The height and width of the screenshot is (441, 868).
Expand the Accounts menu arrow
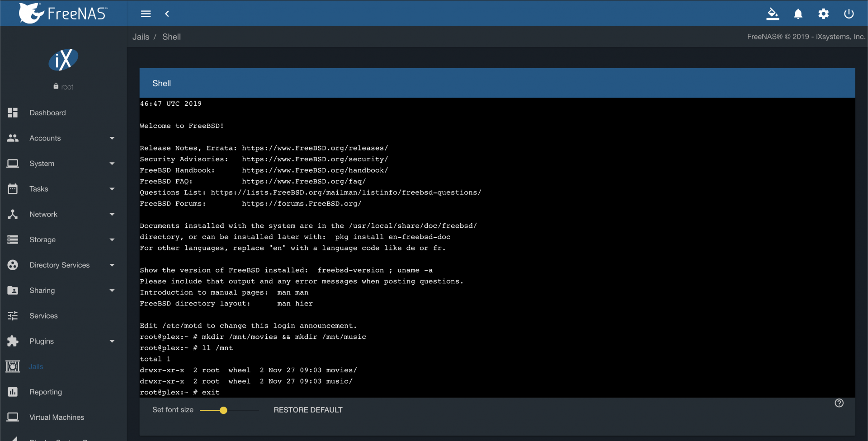coord(112,138)
